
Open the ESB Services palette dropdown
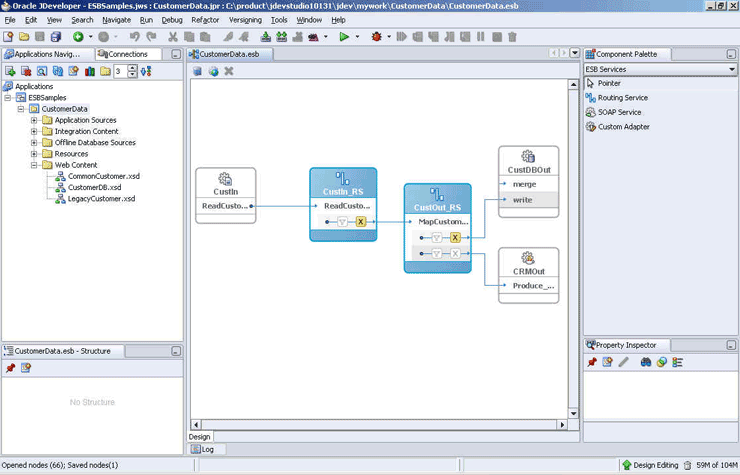tap(732, 69)
